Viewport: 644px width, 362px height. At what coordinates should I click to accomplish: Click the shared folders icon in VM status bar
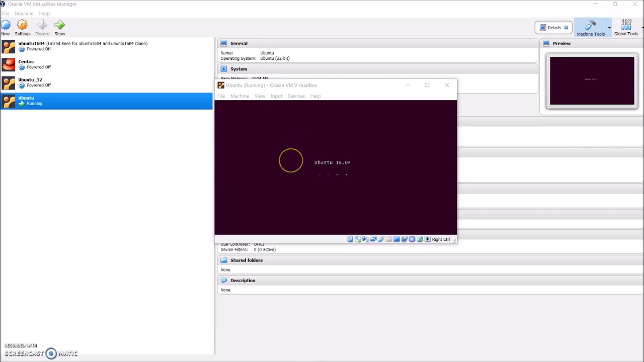tap(389, 239)
